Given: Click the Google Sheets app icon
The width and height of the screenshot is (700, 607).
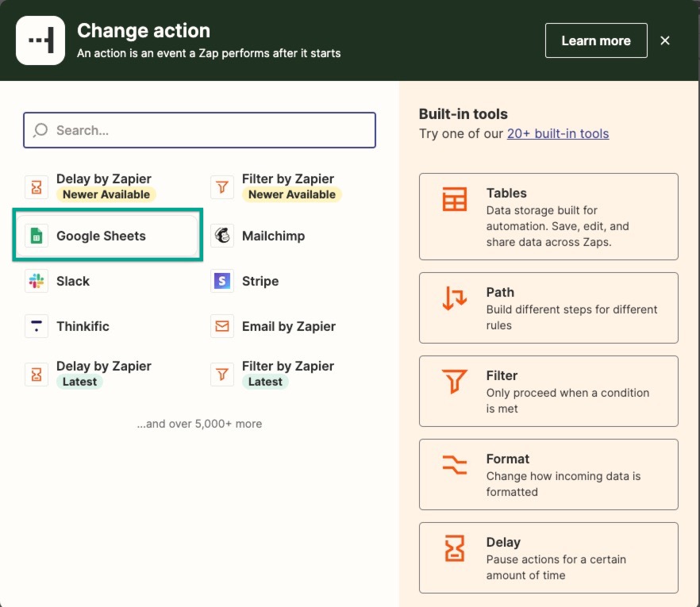Looking at the screenshot, I should [37, 236].
